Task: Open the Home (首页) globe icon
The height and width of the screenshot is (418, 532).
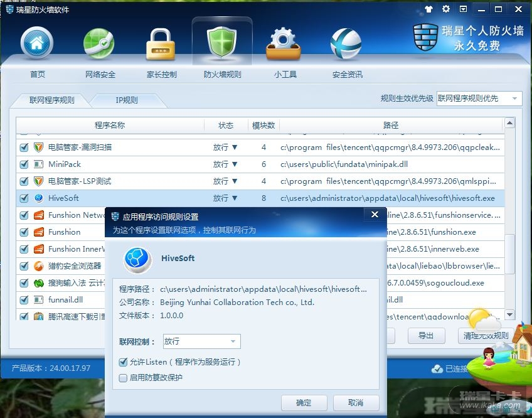Action: coord(36,43)
